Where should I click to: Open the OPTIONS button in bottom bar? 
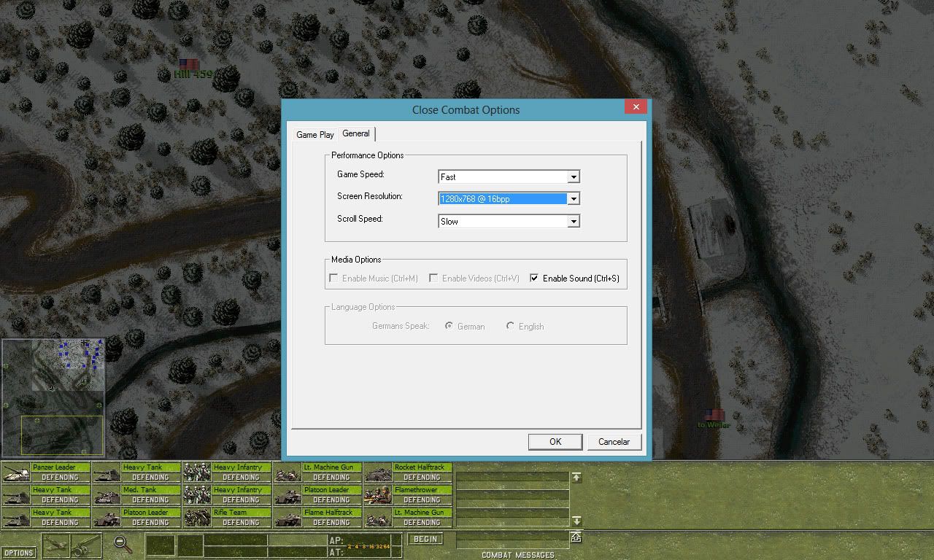pos(18,553)
